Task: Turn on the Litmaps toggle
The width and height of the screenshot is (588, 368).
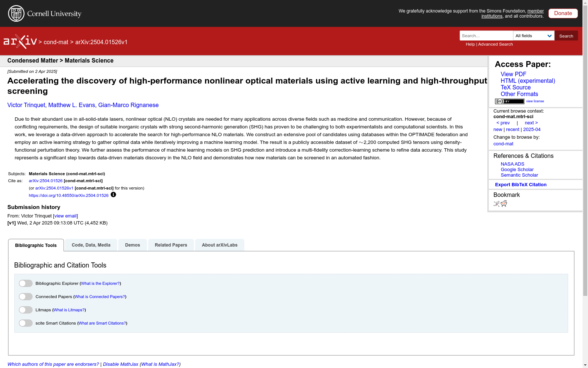Action: tap(26, 310)
